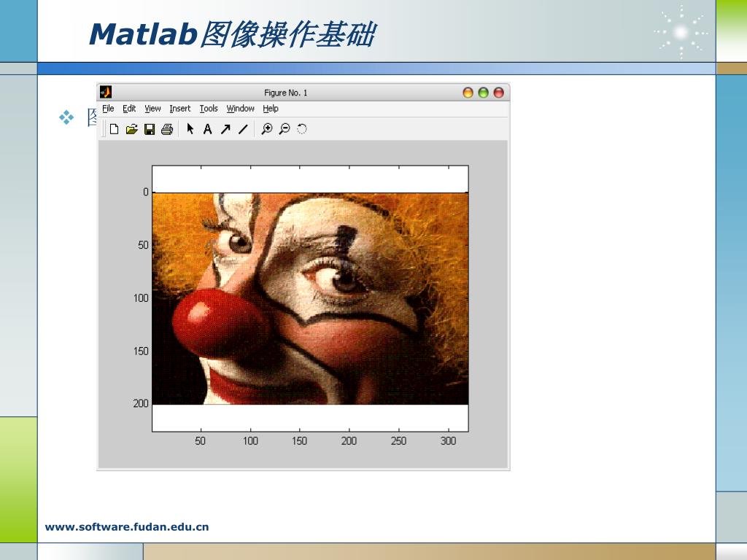Click the slide title 'Matlab图像操作基础'
Viewport: 747px width, 560px height.
point(232,34)
